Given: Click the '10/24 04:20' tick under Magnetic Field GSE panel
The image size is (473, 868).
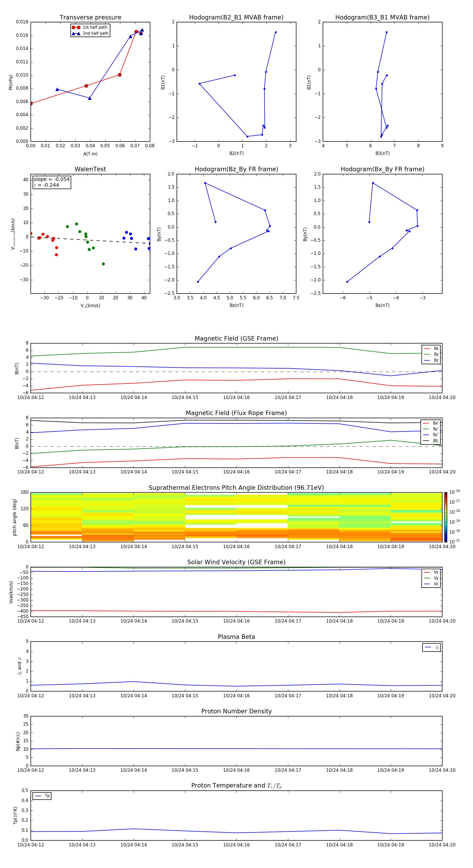Looking at the screenshot, I should pyautogui.click(x=442, y=397).
